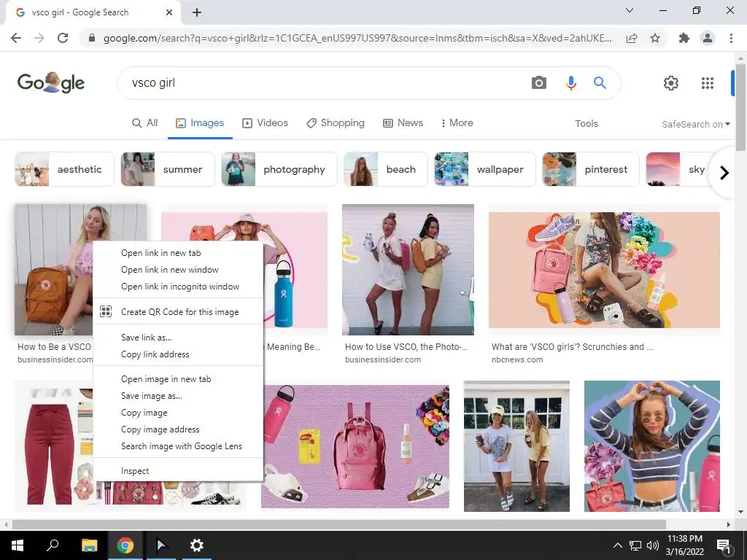The width and height of the screenshot is (747, 560).
Task: Open a new tab with plus button
Action: [x=197, y=13]
